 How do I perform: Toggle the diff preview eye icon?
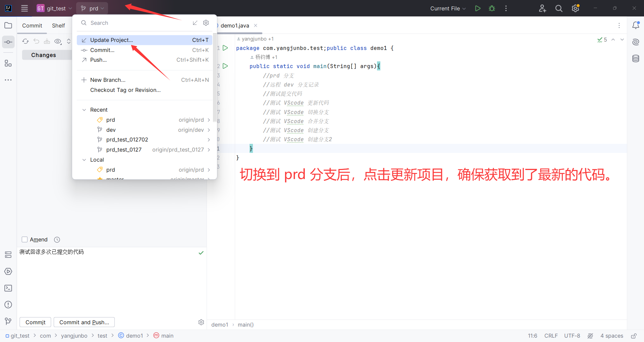58,41
